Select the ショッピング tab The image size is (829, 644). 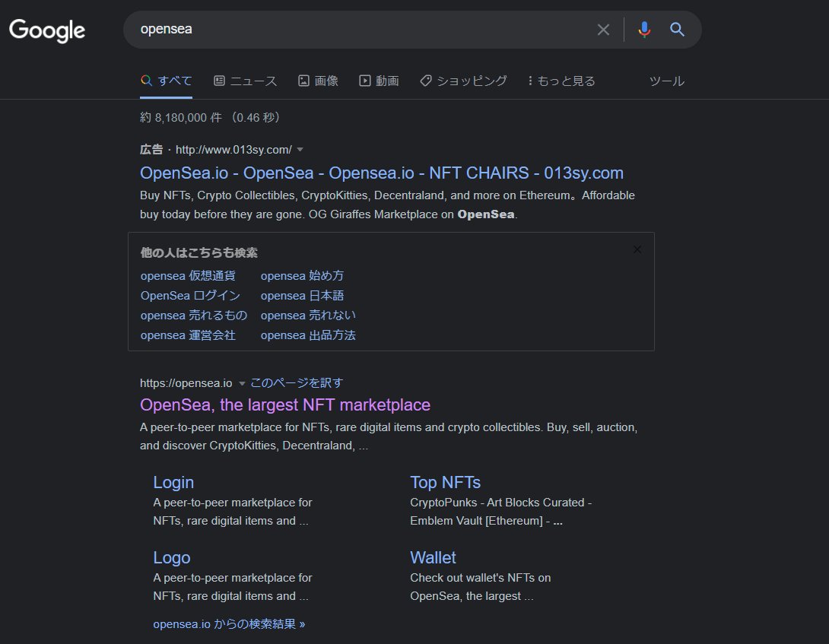pyautogui.click(x=464, y=81)
